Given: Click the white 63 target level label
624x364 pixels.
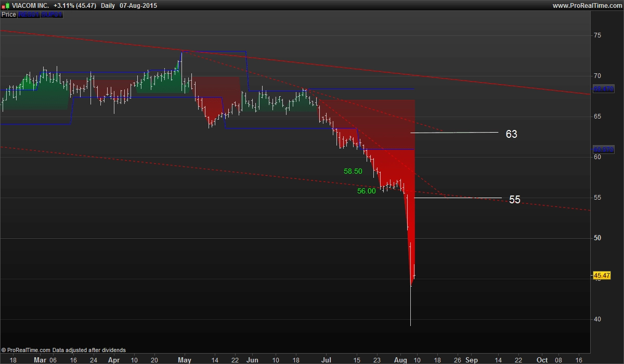Looking at the screenshot, I should pyautogui.click(x=511, y=134).
